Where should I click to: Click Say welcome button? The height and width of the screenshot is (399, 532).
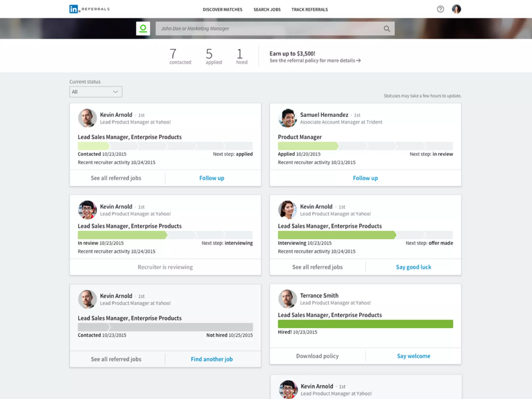pos(413,356)
